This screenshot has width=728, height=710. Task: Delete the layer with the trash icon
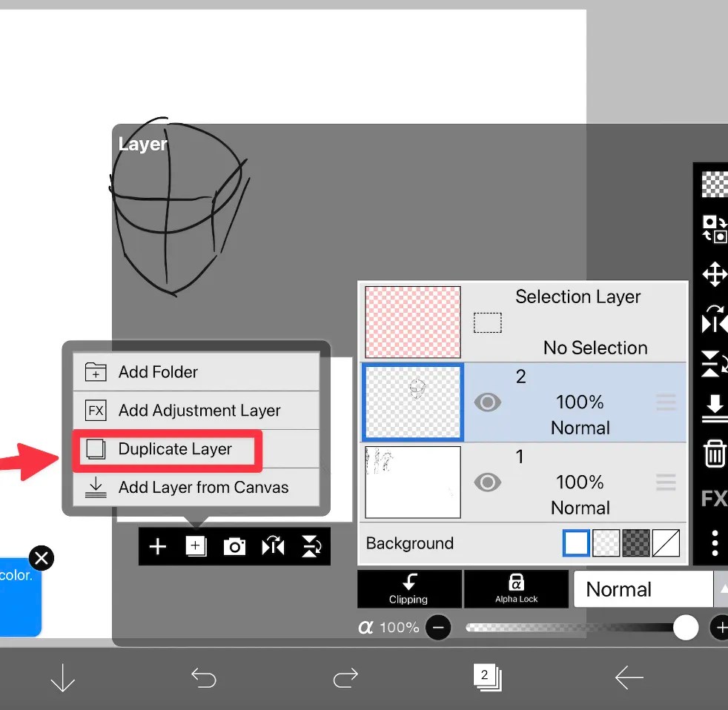(713, 453)
